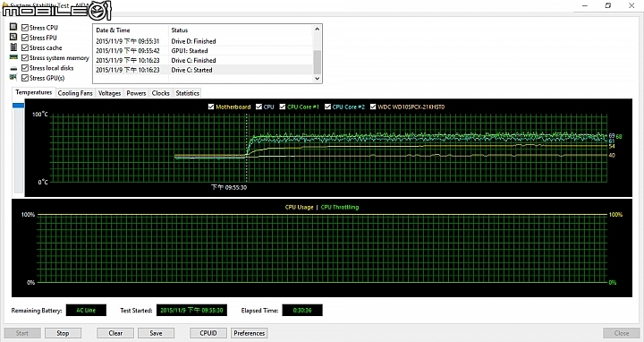Select the Temperatures tab

34,92
